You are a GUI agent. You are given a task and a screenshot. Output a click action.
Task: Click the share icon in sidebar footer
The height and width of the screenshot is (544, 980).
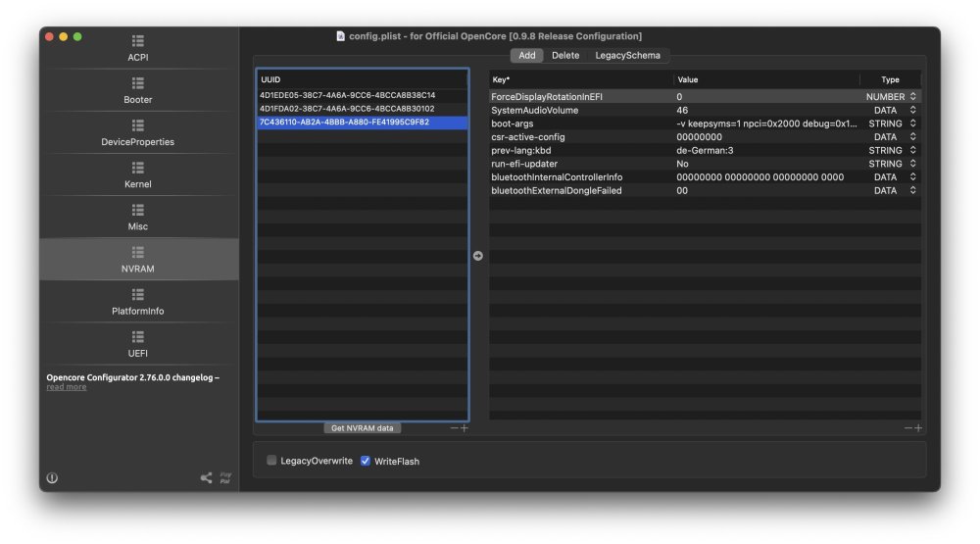click(x=206, y=477)
